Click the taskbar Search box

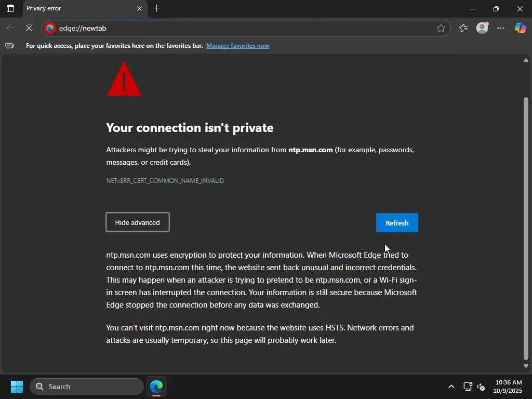pos(87,387)
